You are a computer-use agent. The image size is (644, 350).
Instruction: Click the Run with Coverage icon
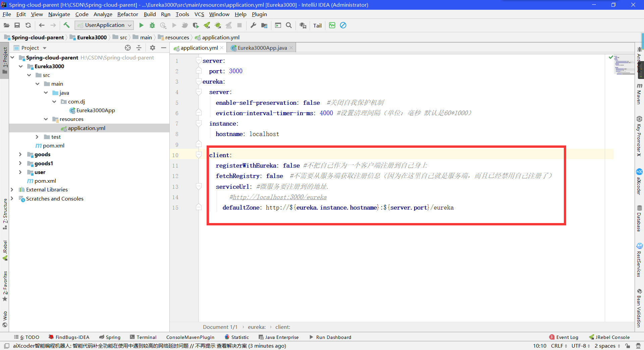(163, 25)
